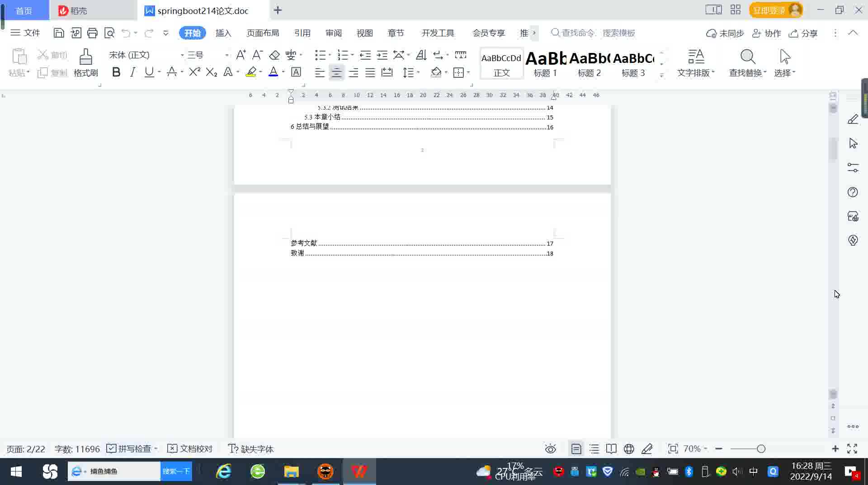Open new document tab with plus
The width and height of the screenshot is (868, 485).
coord(278,10)
